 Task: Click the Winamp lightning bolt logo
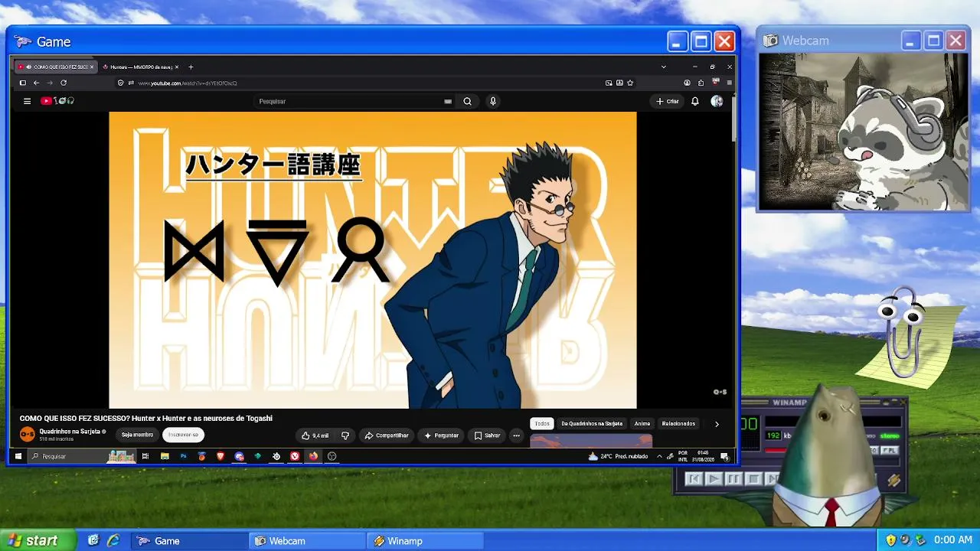coord(893,481)
